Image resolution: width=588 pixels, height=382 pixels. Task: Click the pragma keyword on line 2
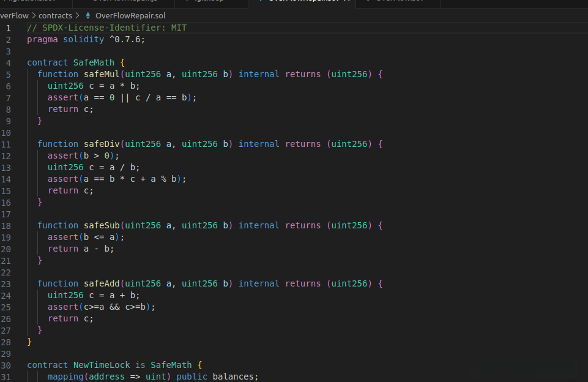[x=42, y=39]
